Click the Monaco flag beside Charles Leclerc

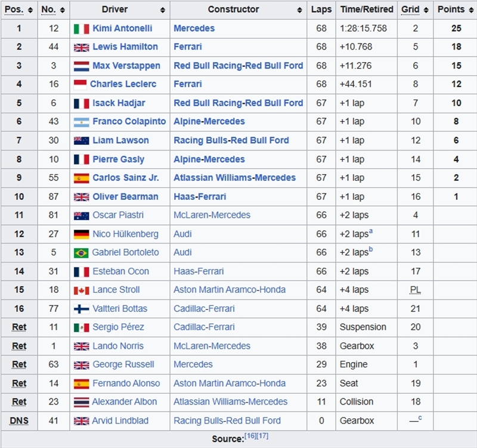tap(80, 85)
